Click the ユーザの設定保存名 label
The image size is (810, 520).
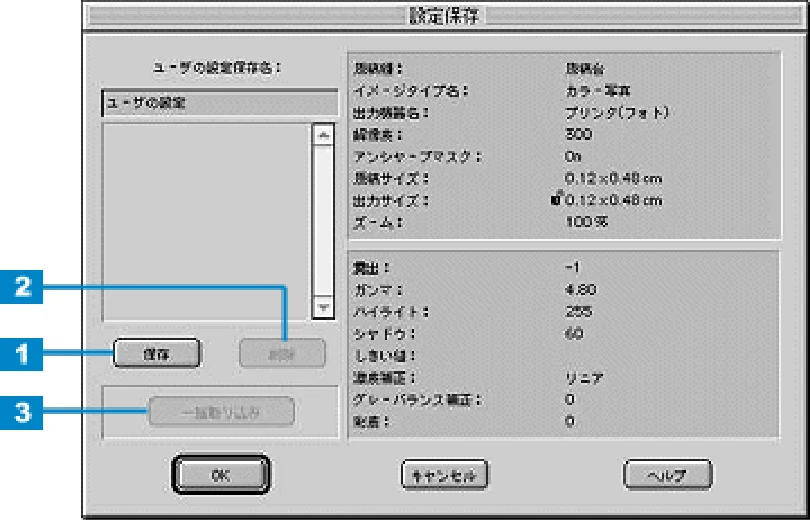(x=217, y=68)
